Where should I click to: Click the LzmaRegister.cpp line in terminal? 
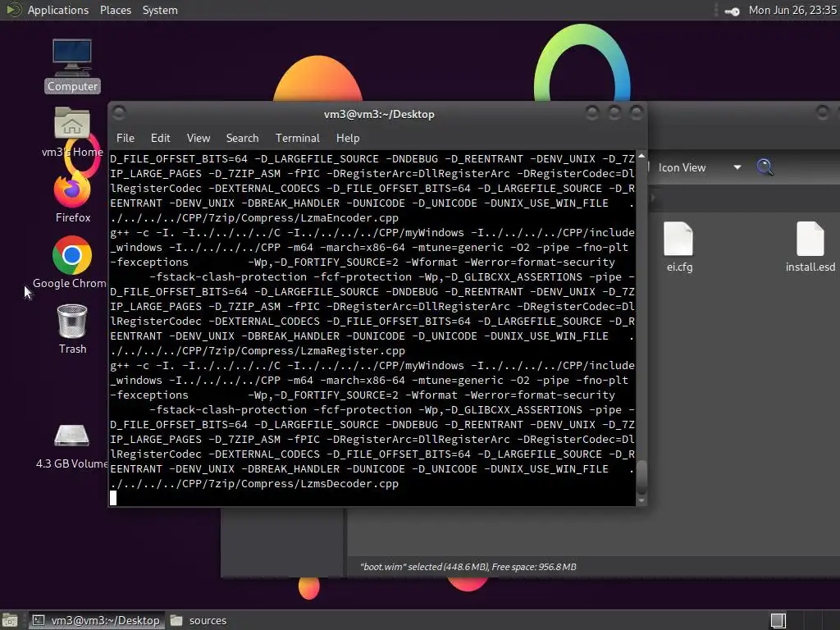tap(258, 351)
